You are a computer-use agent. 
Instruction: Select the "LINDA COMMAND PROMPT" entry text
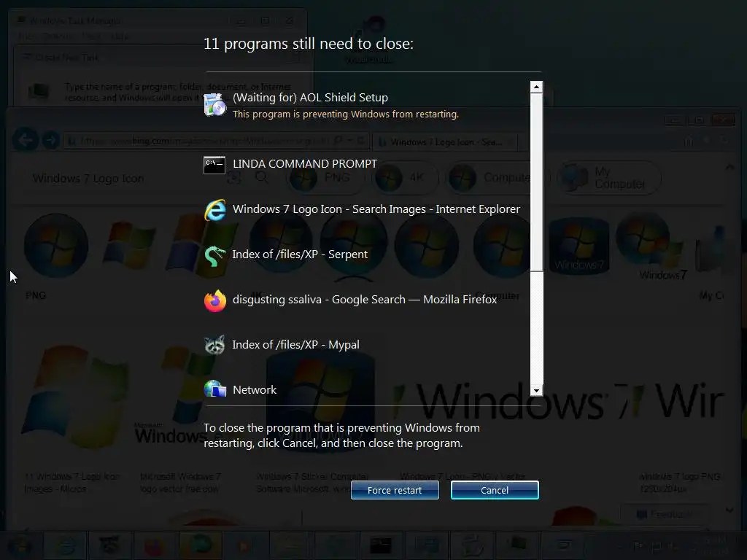click(x=305, y=164)
